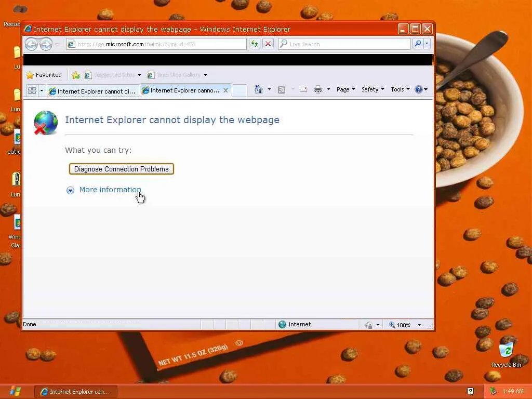Viewport: 532px width, 399px height.
Task: Click the Home page icon
Action: (x=259, y=89)
